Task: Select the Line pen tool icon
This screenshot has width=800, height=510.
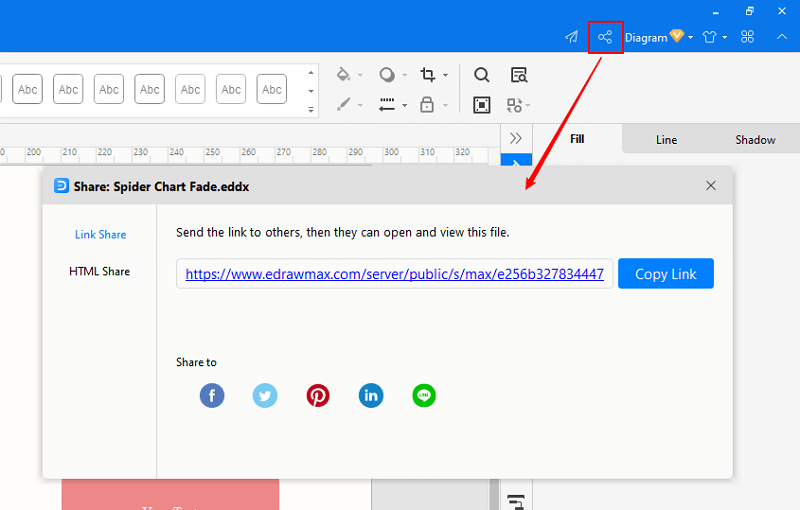Action: click(343, 104)
